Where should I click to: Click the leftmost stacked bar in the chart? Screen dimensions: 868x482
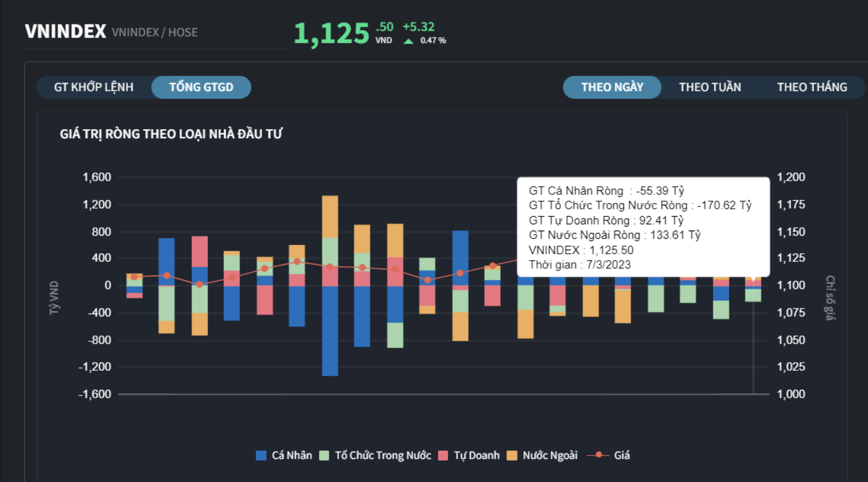coord(134,286)
